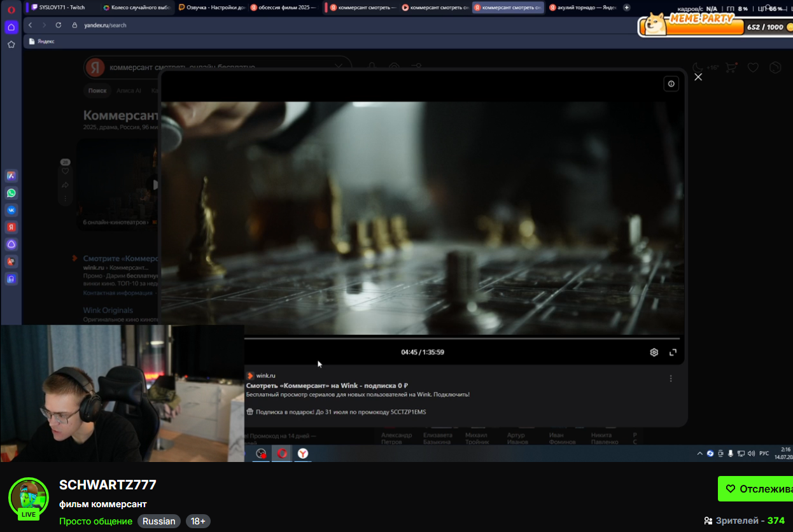The image size is (793, 532).
Task: Switch keyboard language РУС indicator
Action: pos(764,453)
